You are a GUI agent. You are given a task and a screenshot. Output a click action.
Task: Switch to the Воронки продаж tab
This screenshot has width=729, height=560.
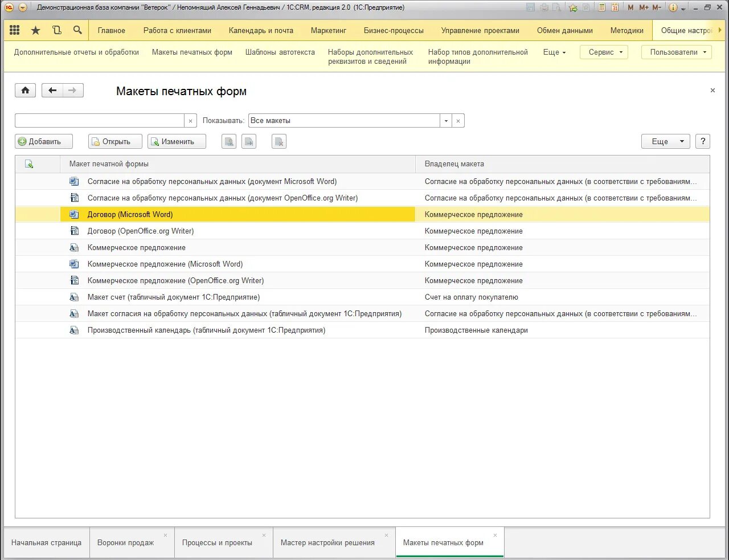click(x=126, y=542)
